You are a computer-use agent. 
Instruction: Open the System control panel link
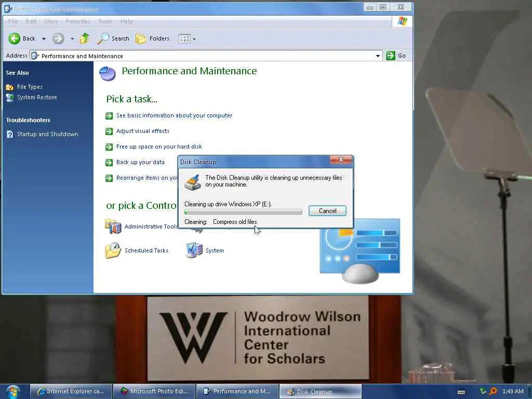point(215,250)
